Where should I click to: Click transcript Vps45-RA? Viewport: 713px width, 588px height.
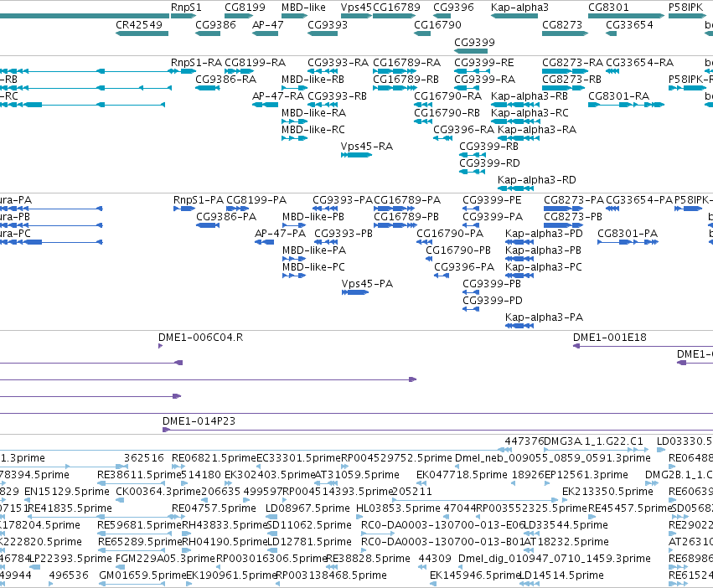pyautogui.click(x=356, y=155)
